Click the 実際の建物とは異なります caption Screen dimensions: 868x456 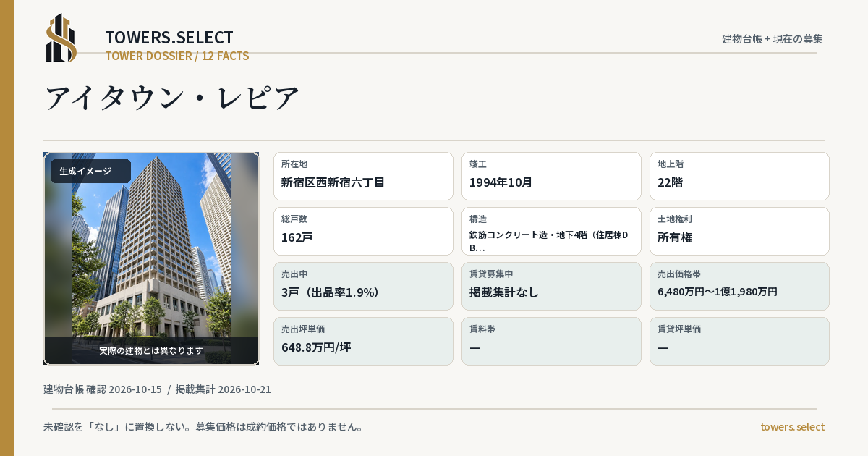coord(151,350)
